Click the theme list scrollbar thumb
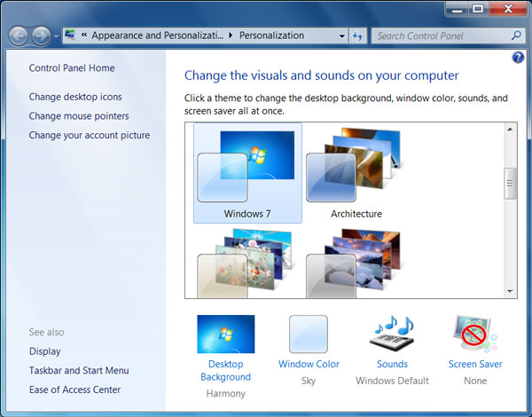 tap(510, 184)
